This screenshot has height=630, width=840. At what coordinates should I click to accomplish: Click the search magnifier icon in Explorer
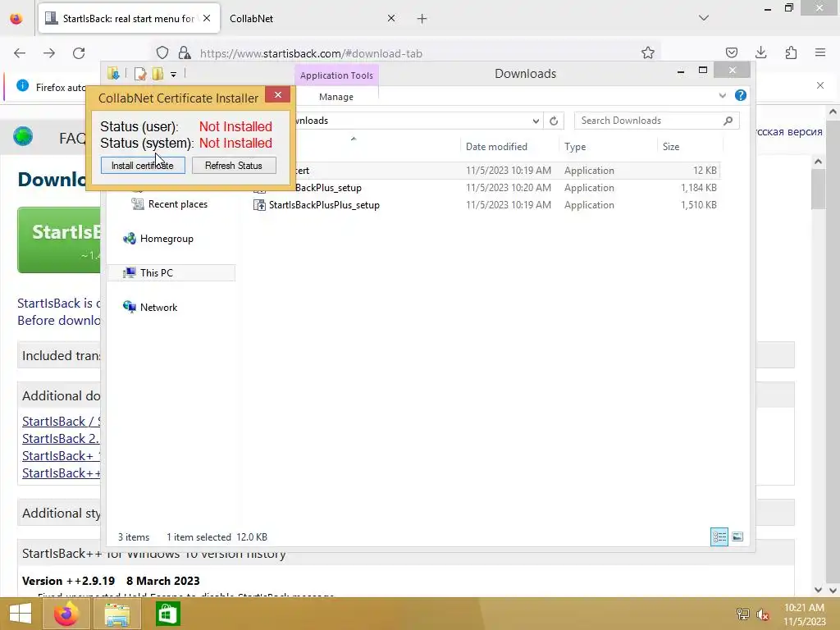point(728,121)
